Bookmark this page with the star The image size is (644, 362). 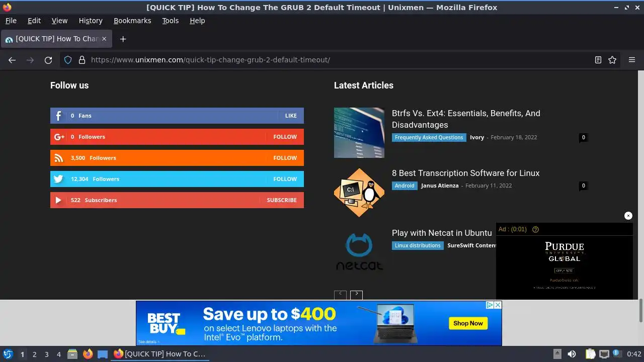[612, 60]
